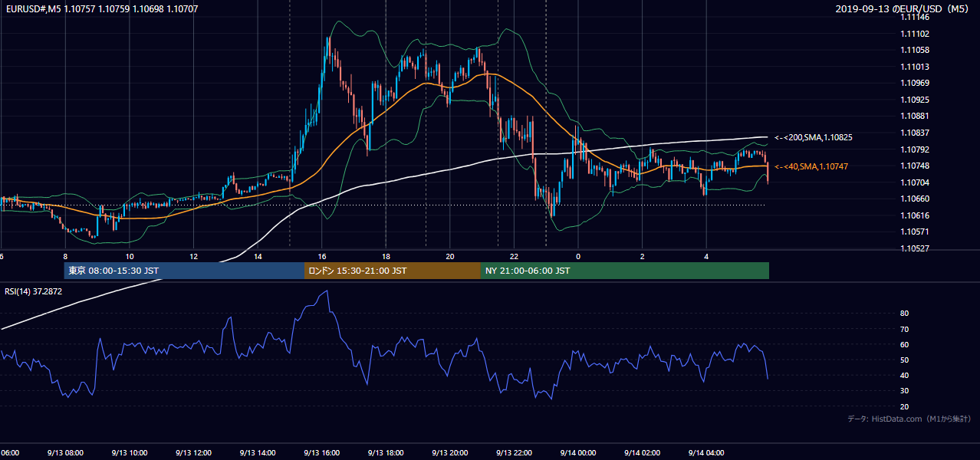The image size is (980, 460).
Task: Click the 9/13 08:00 time label
Action: (65, 453)
